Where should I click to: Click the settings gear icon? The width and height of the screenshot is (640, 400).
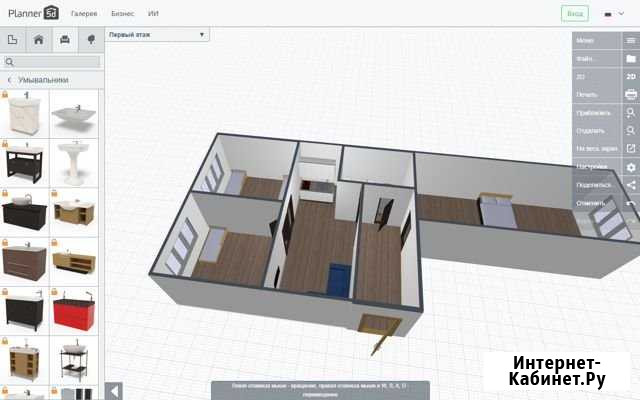coord(630,166)
